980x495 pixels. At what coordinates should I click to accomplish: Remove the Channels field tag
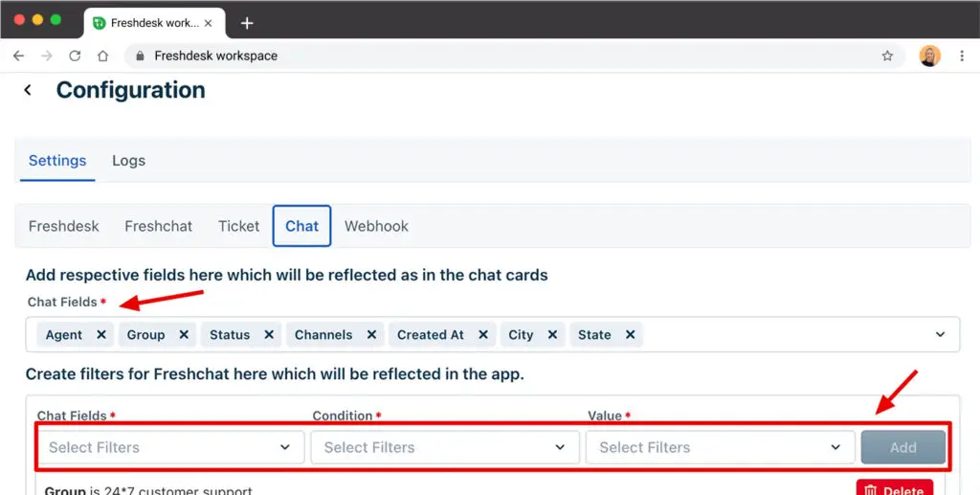click(370, 335)
